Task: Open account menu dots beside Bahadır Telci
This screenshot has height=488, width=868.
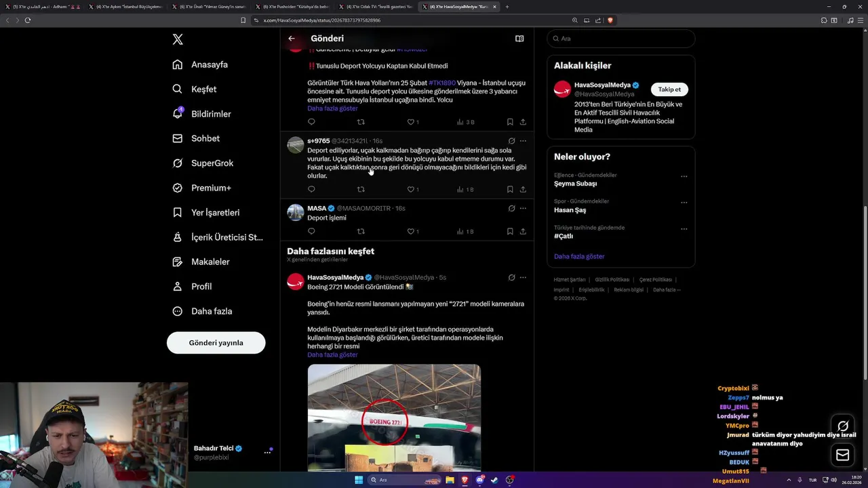Action: 267,452
